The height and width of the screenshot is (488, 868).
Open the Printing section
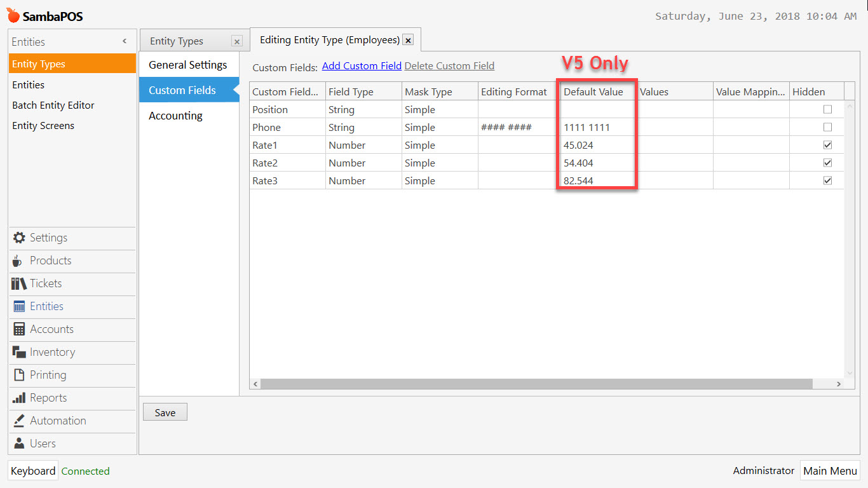coord(48,376)
